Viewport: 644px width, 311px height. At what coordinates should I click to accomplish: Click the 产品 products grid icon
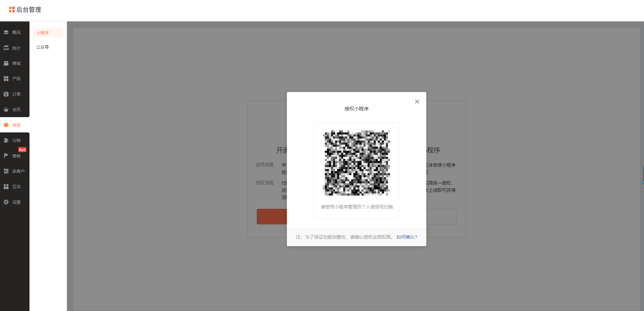point(6,78)
